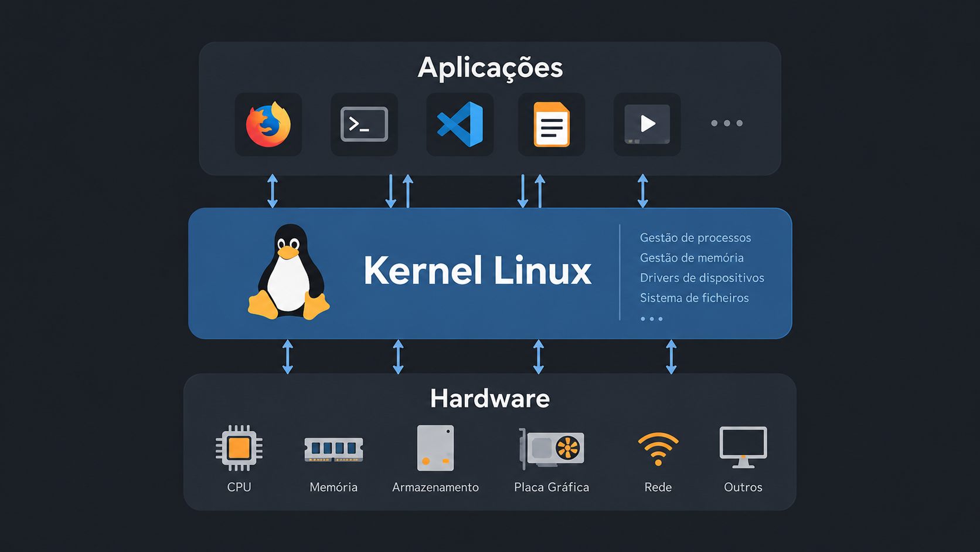This screenshot has width=980, height=552.
Task: Click the ellipsis after the application icons
Action: point(727,123)
